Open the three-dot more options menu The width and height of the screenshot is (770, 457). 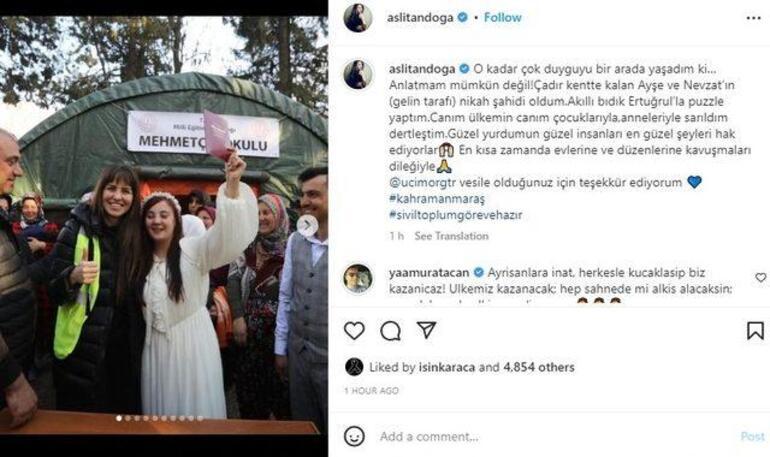[x=753, y=18]
